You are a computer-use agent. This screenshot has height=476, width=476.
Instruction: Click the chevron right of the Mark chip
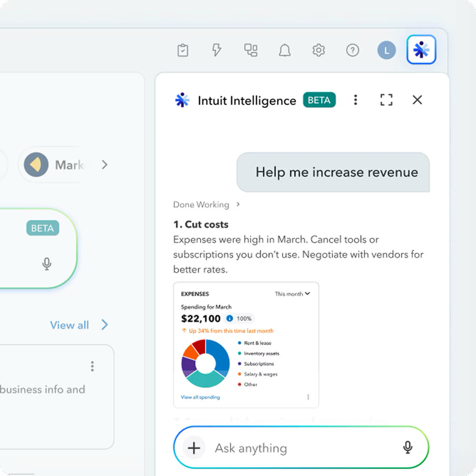point(104,165)
